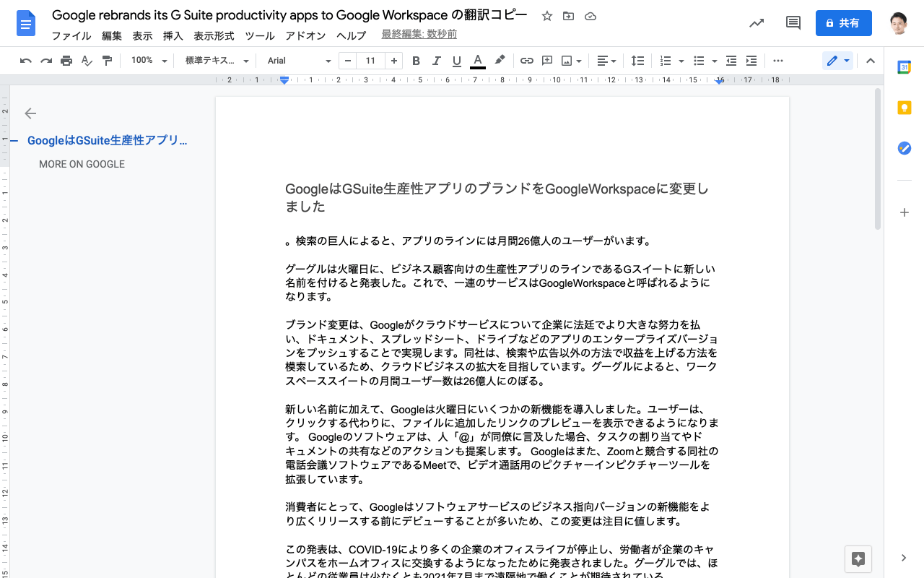Show more toolbar options
This screenshot has height=578, width=924.
tap(778, 61)
